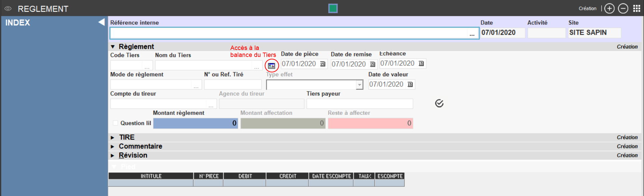
Task: Click into the Montant règlement field
Action: click(x=195, y=123)
